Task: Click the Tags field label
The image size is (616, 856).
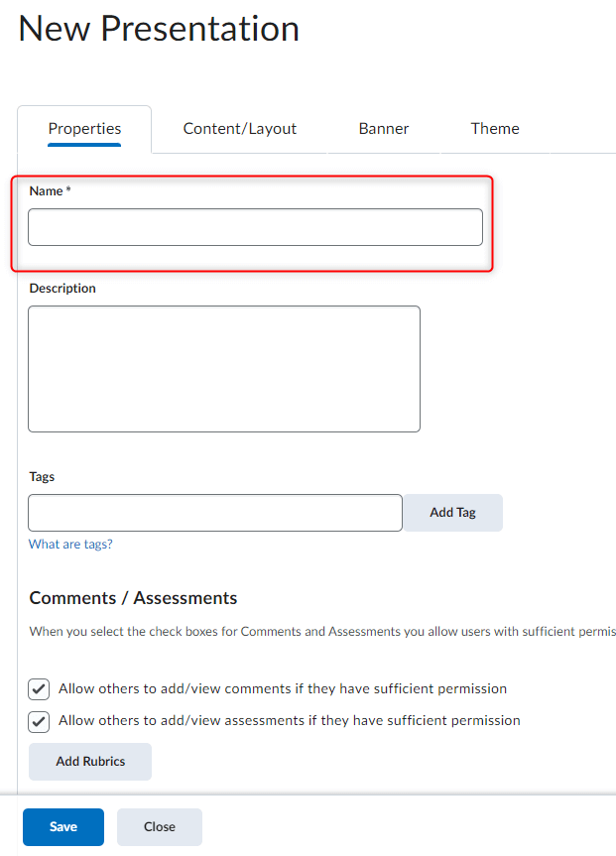Action: point(42,477)
